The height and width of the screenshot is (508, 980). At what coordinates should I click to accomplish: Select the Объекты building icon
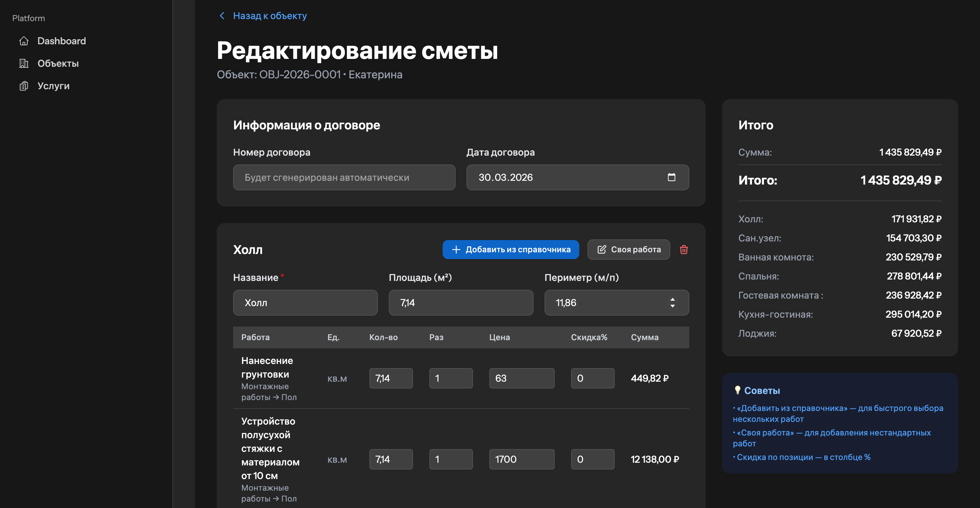click(24, 63)
